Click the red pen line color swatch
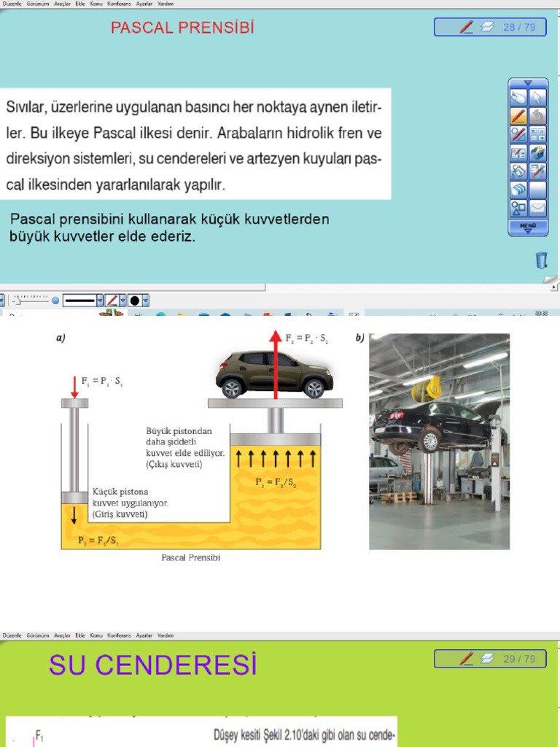This screenshot has width=560, height=747. tap(112, 301)
